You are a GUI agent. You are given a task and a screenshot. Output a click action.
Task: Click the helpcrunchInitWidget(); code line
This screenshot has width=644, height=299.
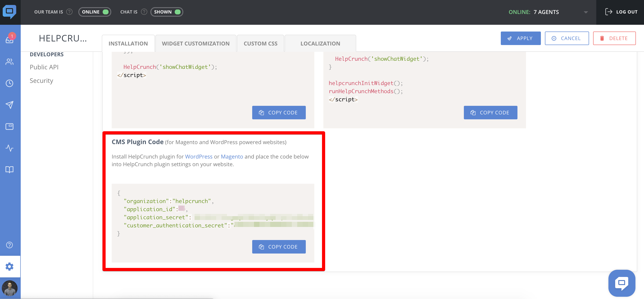(x=365, y=83)
